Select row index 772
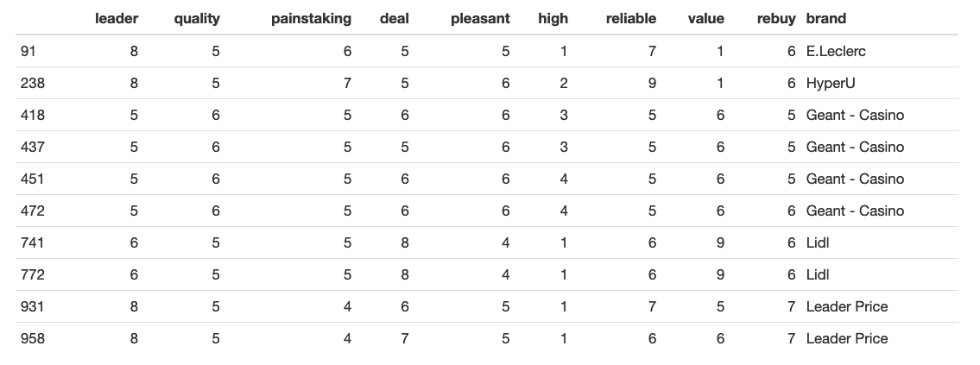The width and height of the screenshot is (980, 365). point(33,274)
